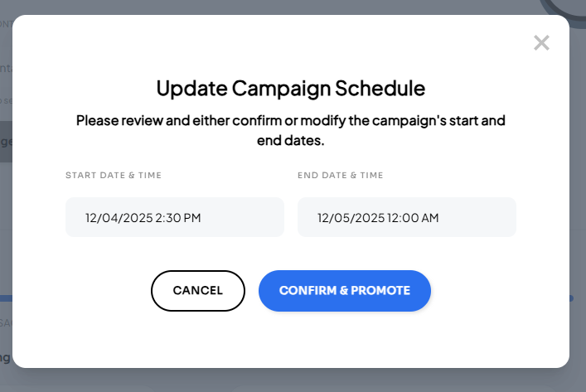Select month 12 in the end date
This screenshot has height=392, width=586.
point(324,218)
